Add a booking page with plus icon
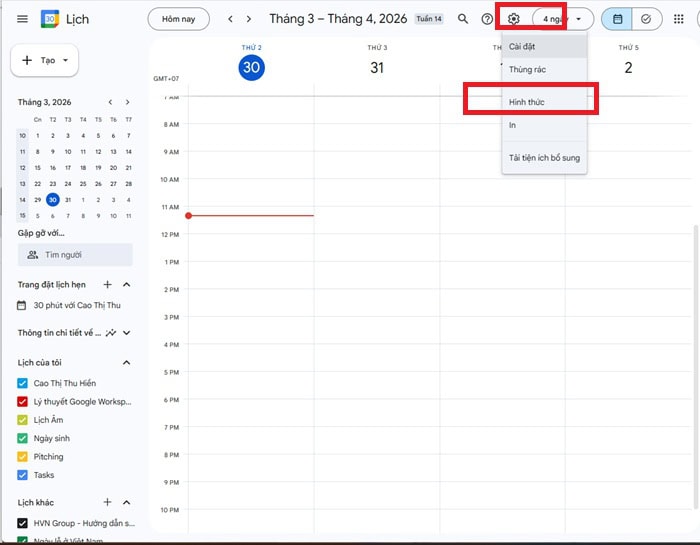The image size is (700, 545). pyautogui.click(x=108, y=285)
